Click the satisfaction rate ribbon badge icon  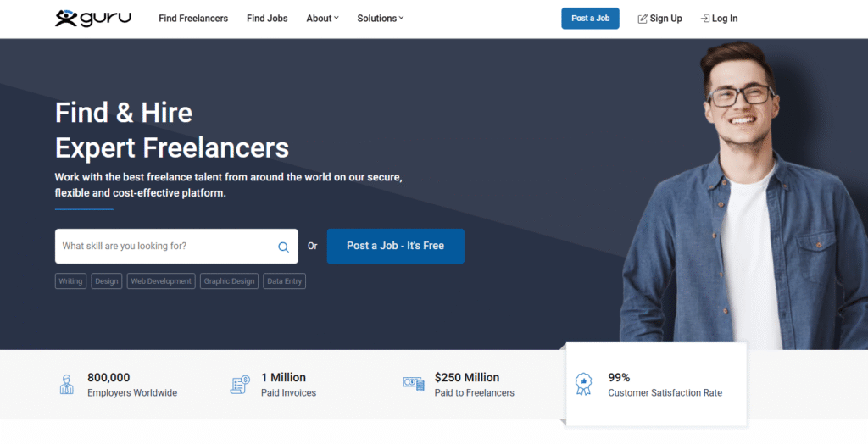click(583, 384)
